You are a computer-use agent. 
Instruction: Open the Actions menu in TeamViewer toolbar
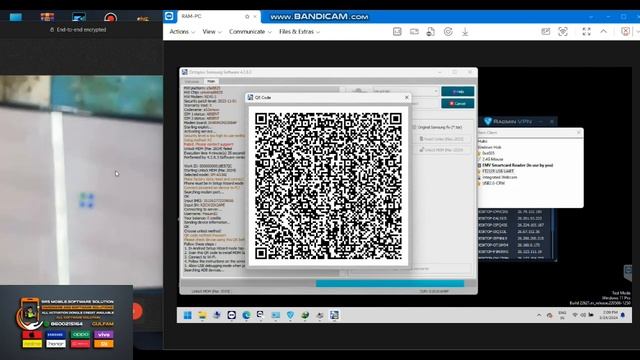[x=182, y=31]
